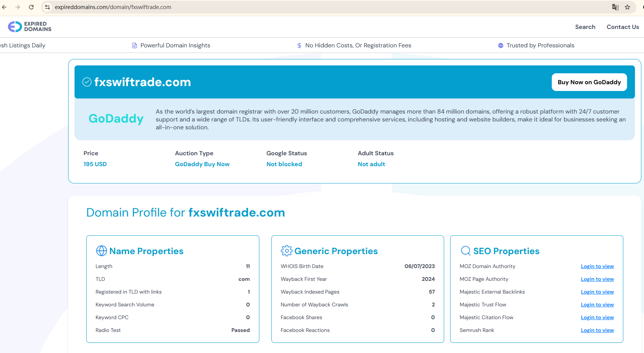This screenshot has width=644, height=353.
Task: Click the browser forward arrow
Action: click(x=18, y=7)
